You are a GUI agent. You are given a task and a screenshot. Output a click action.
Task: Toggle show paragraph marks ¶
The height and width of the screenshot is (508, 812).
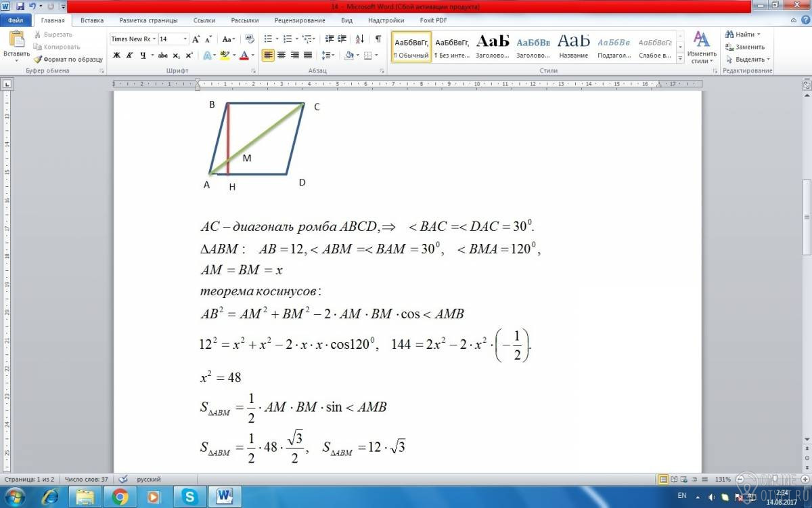tap(378, 39)
